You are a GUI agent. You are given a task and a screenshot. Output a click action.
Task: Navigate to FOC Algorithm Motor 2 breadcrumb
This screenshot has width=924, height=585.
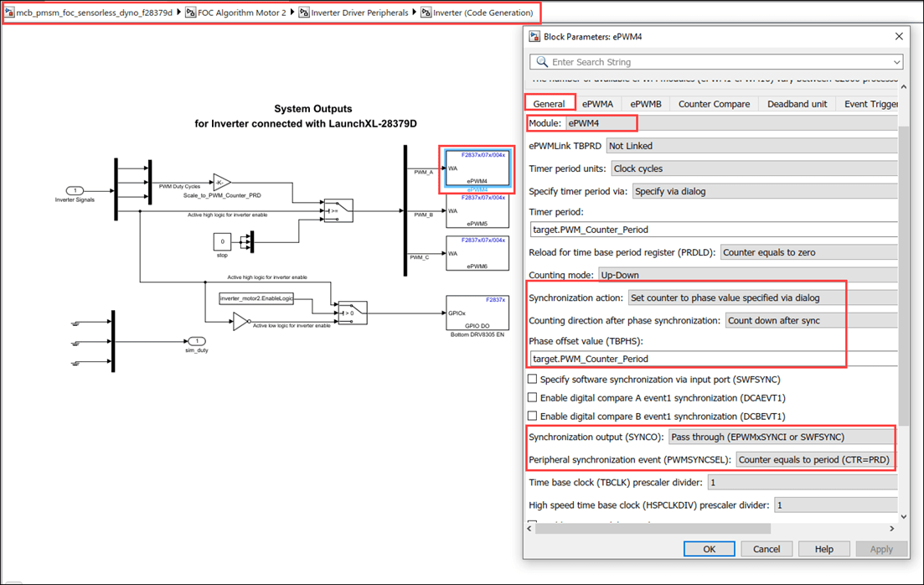241,13
